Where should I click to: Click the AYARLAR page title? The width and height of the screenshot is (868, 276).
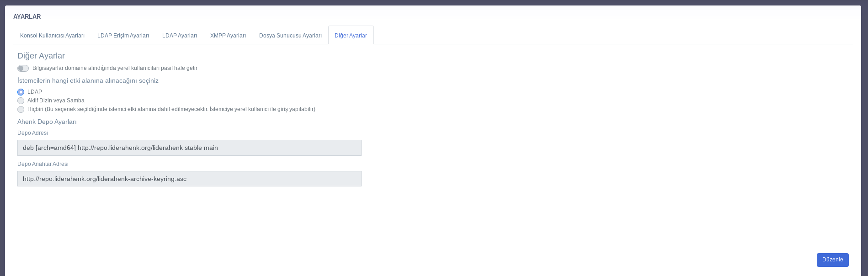27,17
